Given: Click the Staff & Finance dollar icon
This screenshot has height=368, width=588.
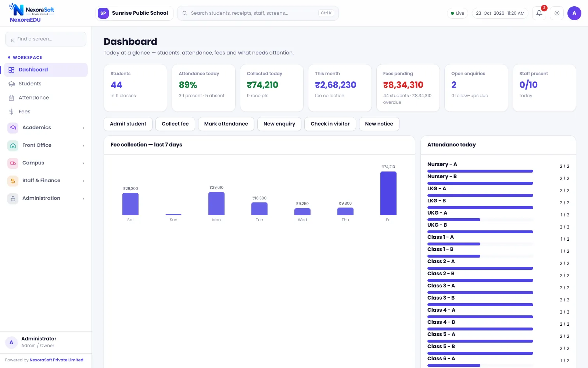Looking at the screenshot, I should point(13,181).
